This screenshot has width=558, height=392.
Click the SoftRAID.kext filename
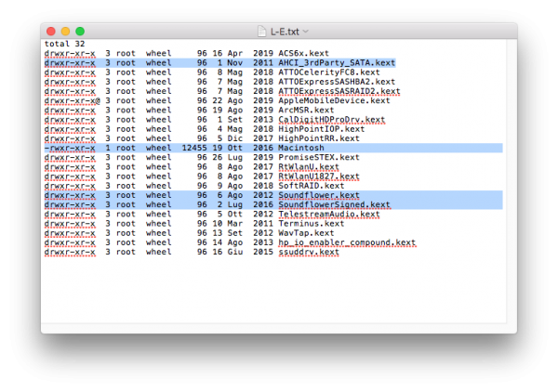(x=312, y=186)
